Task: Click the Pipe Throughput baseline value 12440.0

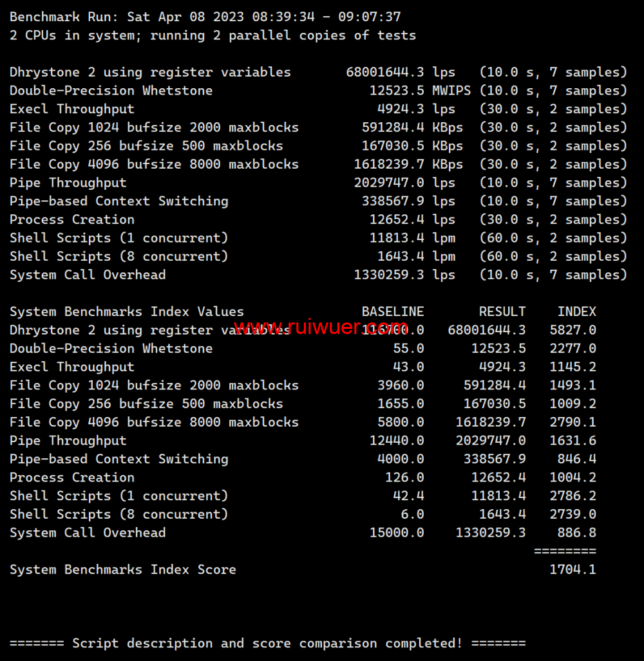Action: 396,441
